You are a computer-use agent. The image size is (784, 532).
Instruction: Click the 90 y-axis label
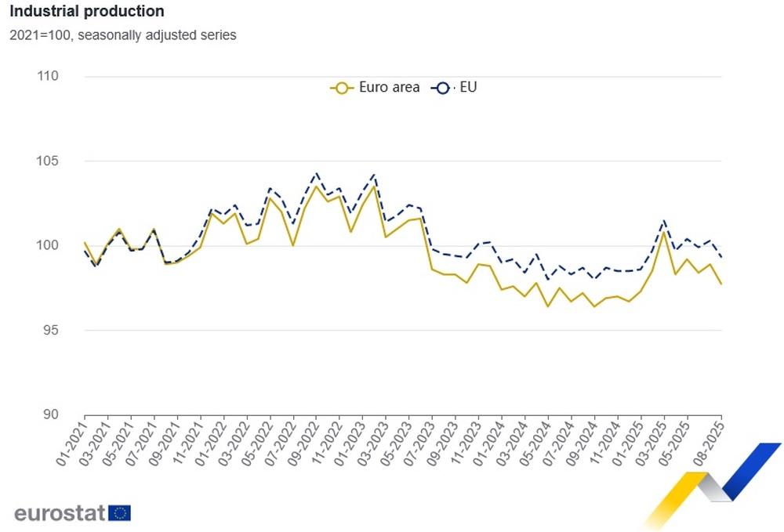(52, 415)
